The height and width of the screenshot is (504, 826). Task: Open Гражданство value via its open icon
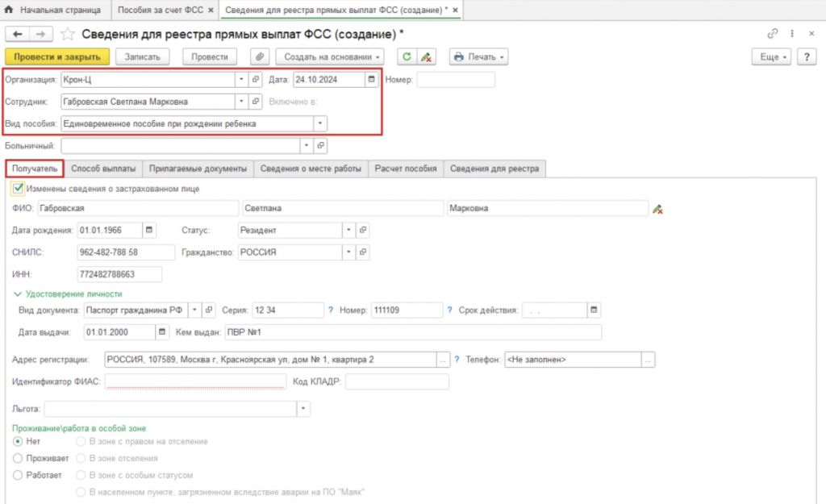pos(362,252)
